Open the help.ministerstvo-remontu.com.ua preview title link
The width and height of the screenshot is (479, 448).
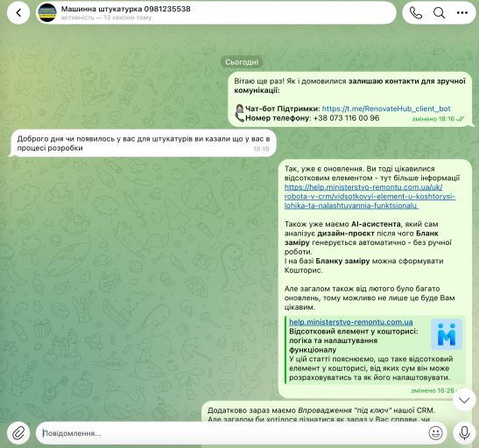351,322
